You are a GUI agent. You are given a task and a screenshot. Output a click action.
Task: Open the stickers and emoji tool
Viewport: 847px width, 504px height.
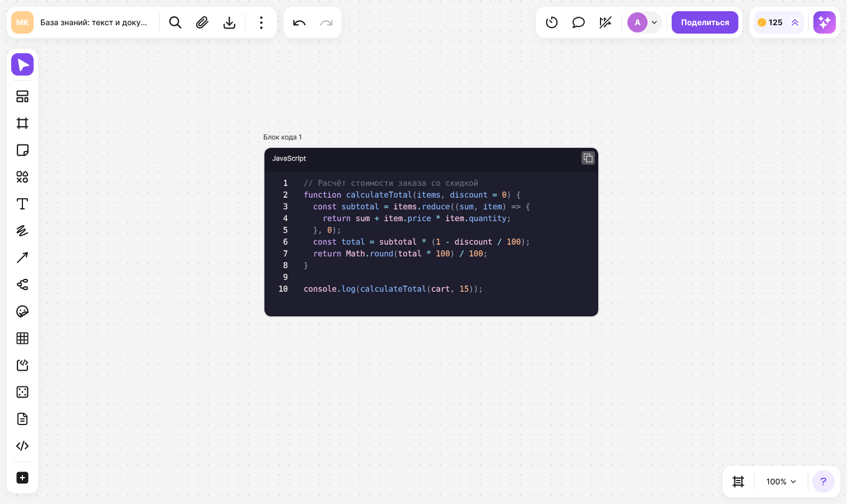[22, 311]
